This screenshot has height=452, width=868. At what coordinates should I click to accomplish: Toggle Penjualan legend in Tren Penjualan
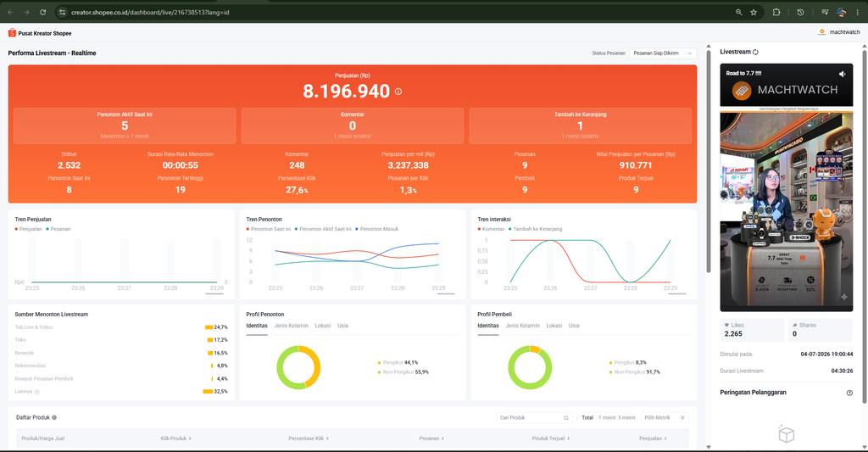[x=28, y=229]
